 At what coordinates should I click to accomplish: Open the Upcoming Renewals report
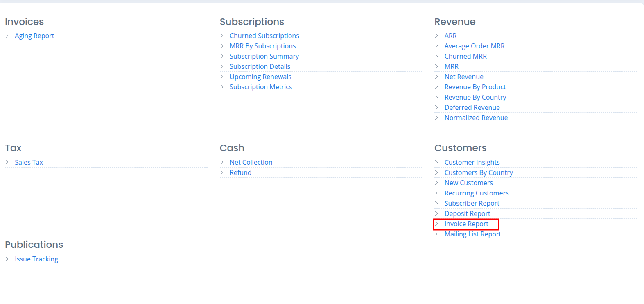260,77
